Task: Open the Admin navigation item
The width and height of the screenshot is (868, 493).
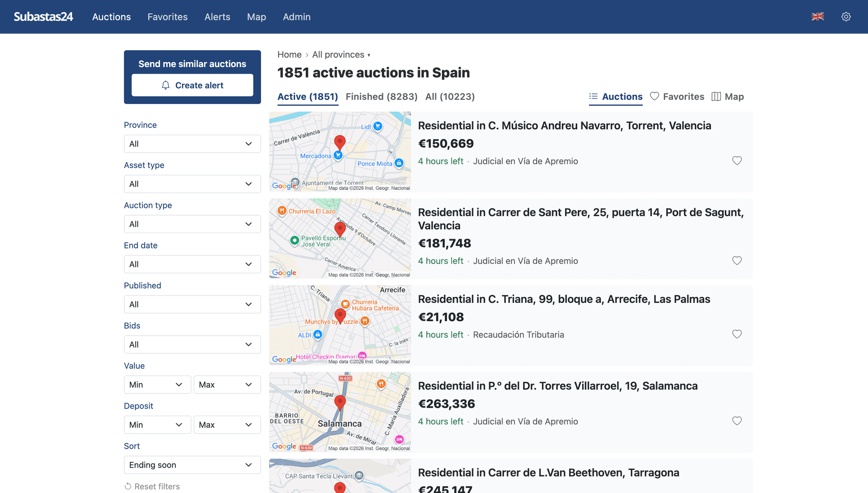Action: coord(297,17)
